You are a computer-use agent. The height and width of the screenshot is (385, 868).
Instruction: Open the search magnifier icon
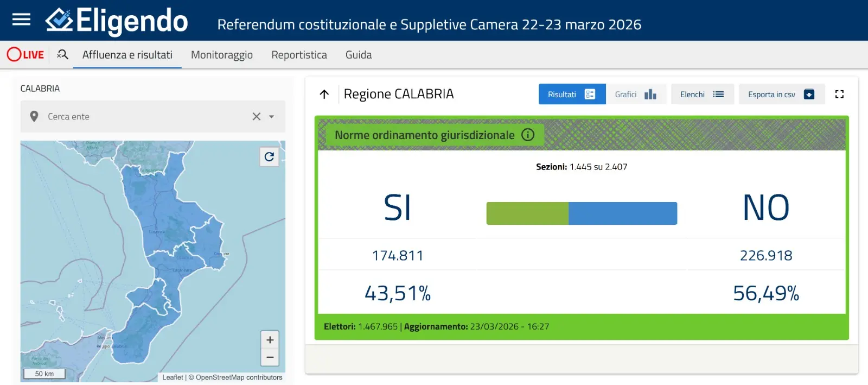click(x=62, y=55)
